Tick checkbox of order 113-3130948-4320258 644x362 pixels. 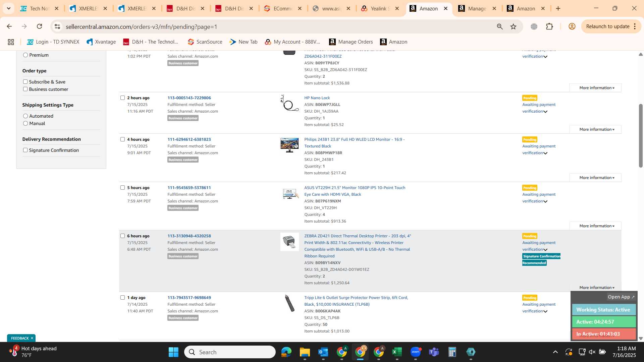point(122,236)
